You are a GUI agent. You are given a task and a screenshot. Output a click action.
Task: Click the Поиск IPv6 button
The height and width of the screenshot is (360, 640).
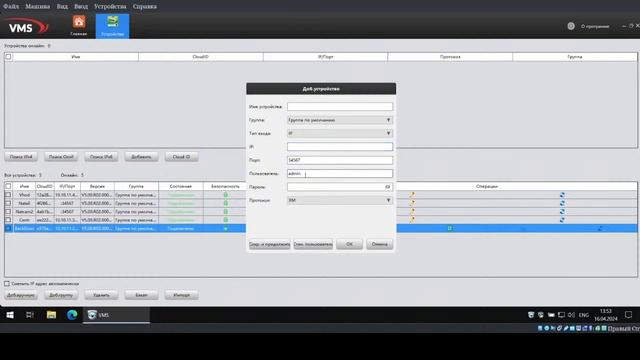101,157
